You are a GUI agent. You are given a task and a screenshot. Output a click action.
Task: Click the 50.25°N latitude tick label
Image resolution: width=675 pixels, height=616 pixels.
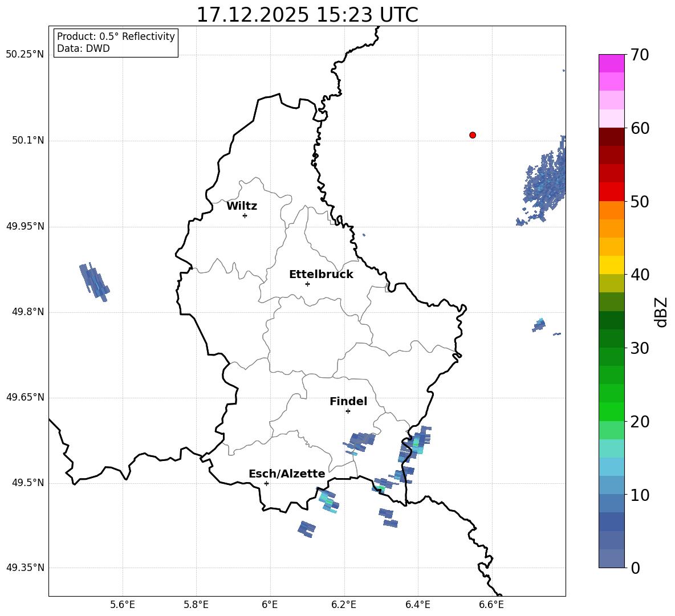tap(25, 55)
